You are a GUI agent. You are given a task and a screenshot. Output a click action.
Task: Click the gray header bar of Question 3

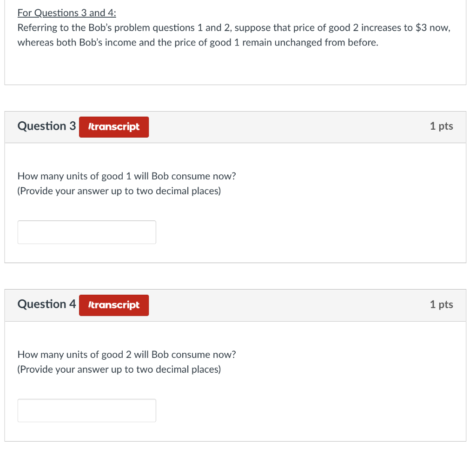point(279,126)
